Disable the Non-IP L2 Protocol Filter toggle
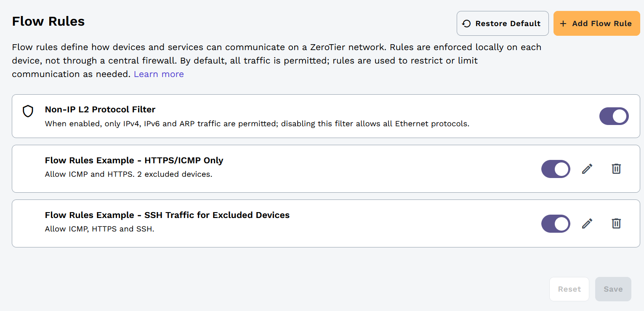Screen dimensions: 644x311 click(614, 116)
